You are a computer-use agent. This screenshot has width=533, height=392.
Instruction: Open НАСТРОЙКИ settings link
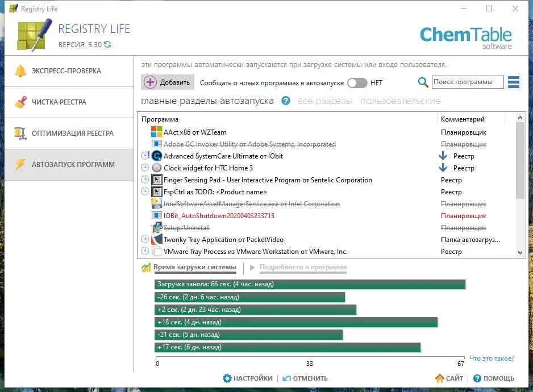tap(248, 378)
